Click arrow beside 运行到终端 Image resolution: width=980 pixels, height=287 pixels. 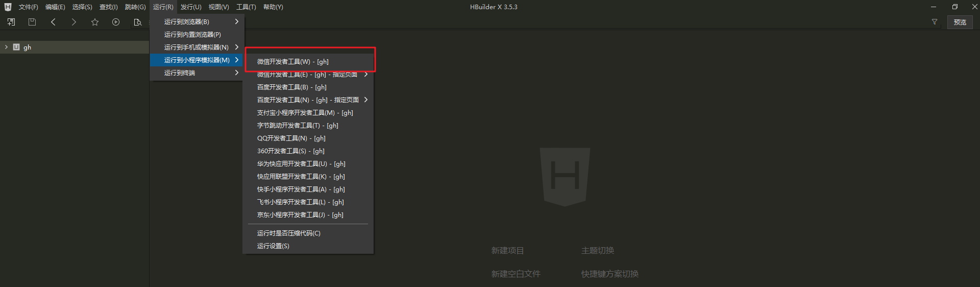[237, 73]
